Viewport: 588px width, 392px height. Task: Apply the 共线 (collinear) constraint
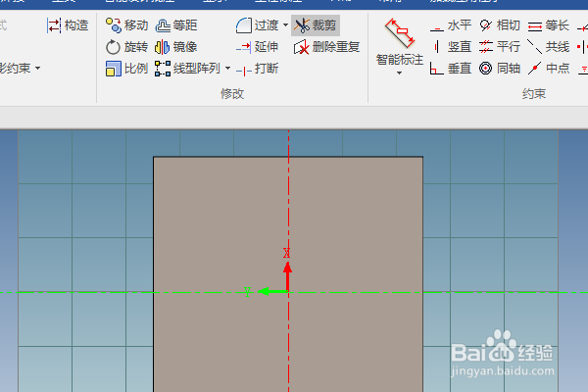[549, 47]
